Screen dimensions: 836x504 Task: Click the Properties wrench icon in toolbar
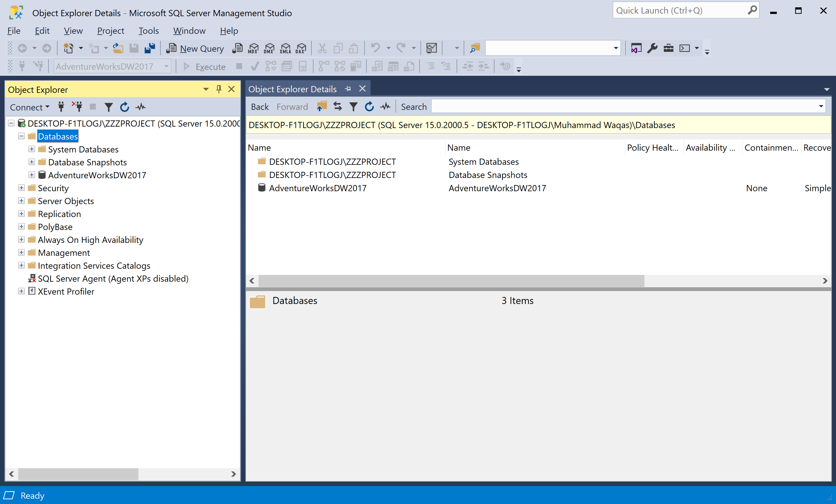(x=652, y=48)
